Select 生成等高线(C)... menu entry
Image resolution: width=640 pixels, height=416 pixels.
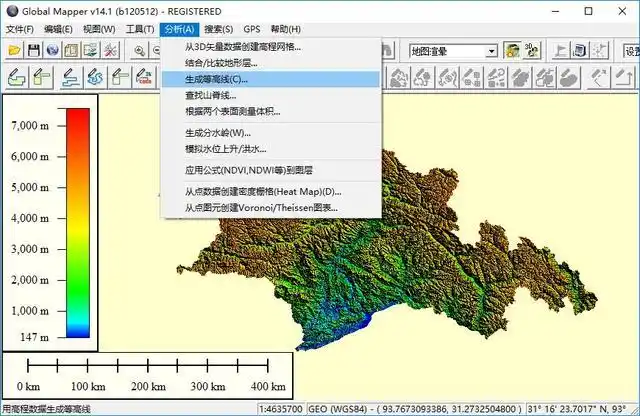click(216, 78)
